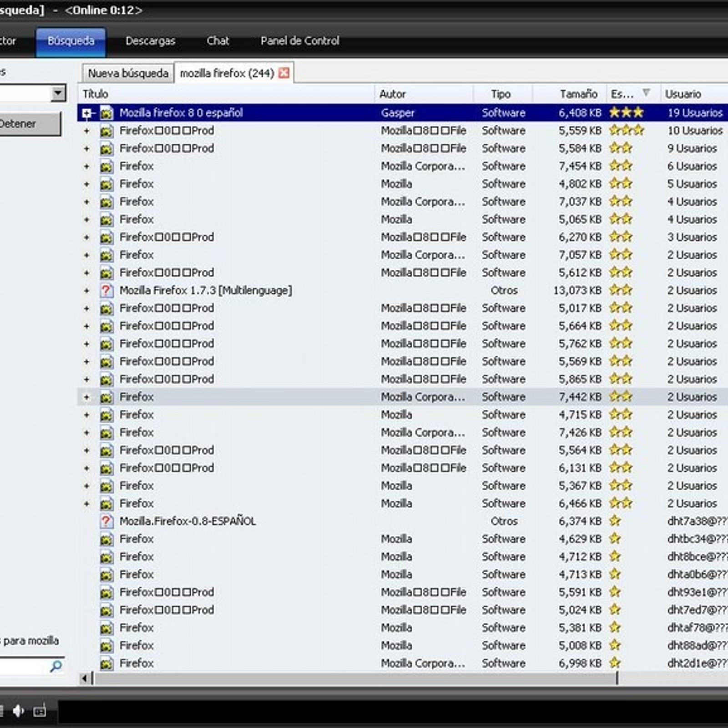This screenshot has width=728, height=728.
Task: Click file icon of the 5,591 KB result
Action: (x=106, y=592)
